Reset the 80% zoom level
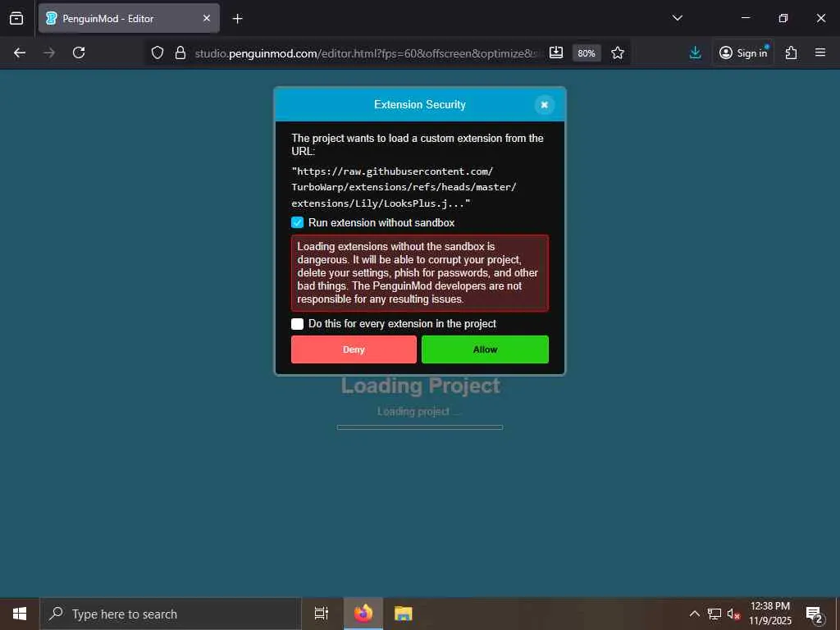The height and width of the screenshot is (630, 840). (x=587, y=53)
